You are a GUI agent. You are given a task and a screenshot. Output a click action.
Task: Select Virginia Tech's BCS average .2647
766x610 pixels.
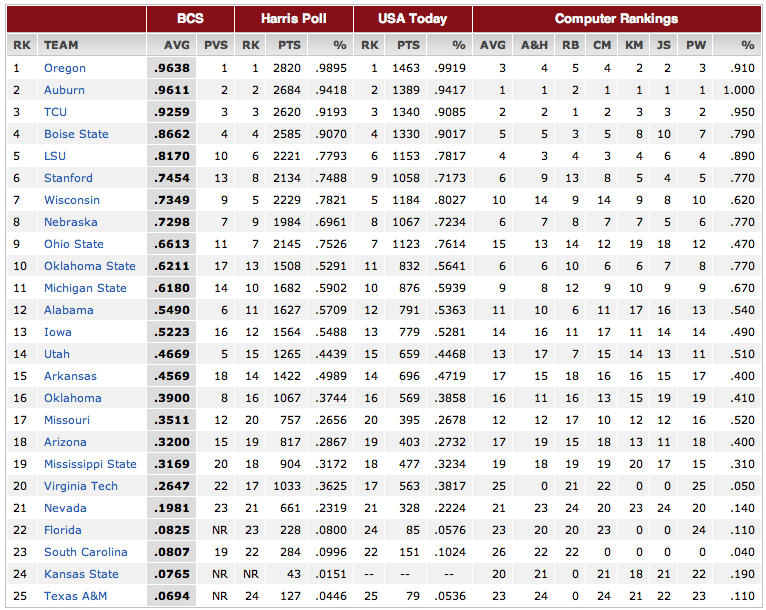pos(172,485)
